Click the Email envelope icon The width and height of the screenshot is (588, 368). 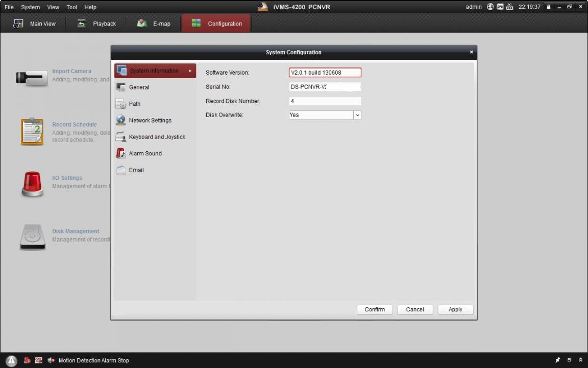(121, 170)
